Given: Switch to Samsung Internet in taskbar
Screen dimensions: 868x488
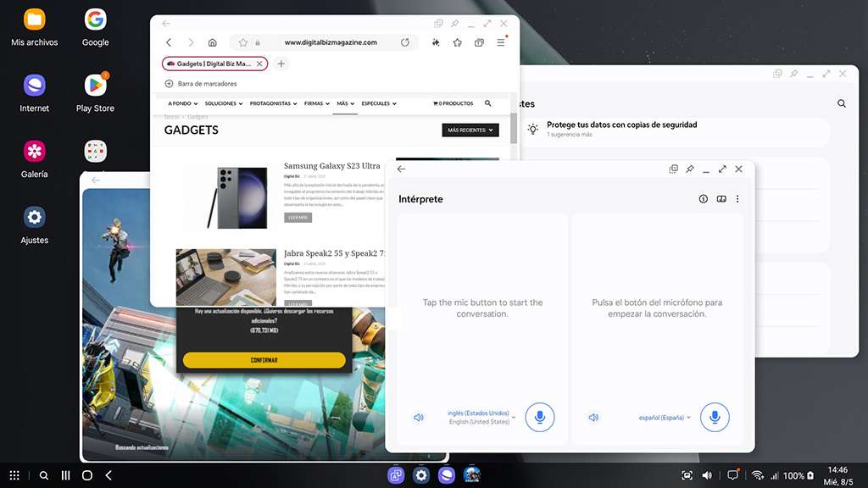Looking at the screenshot, I should click(x=447, y=474).
